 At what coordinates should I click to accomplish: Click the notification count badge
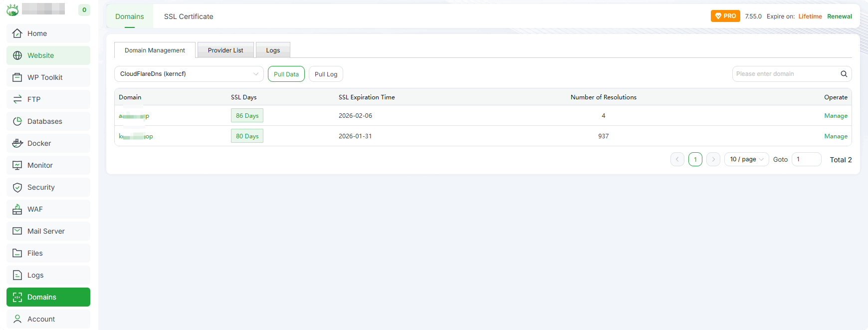[x=84, y=9]
